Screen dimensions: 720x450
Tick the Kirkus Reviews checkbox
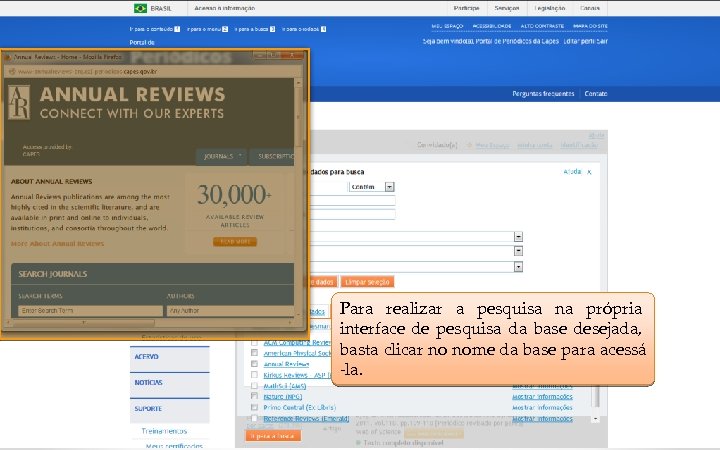(x=254, y=375)
